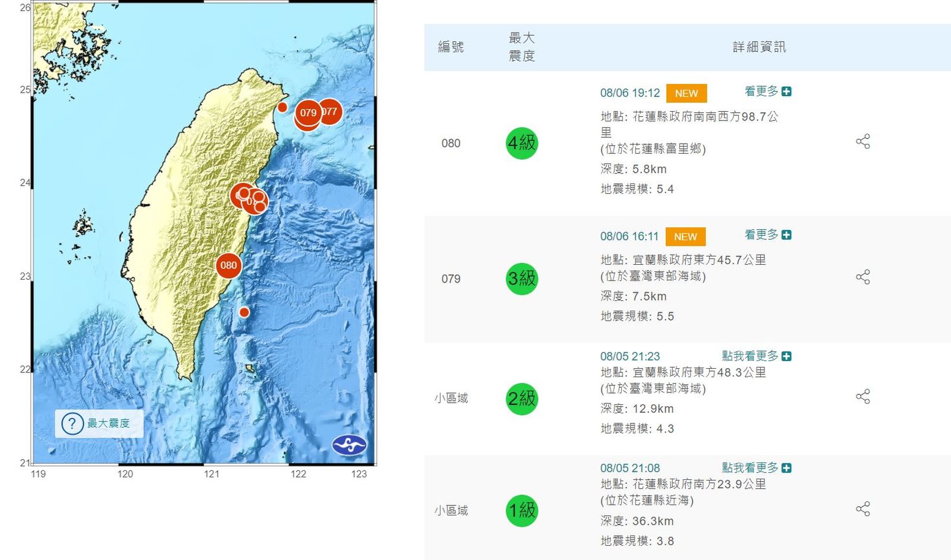Viewport: 951px width, 560px height.
Task: Share the 08/05 21:23 earthquake report
Action: pos(862,397)
